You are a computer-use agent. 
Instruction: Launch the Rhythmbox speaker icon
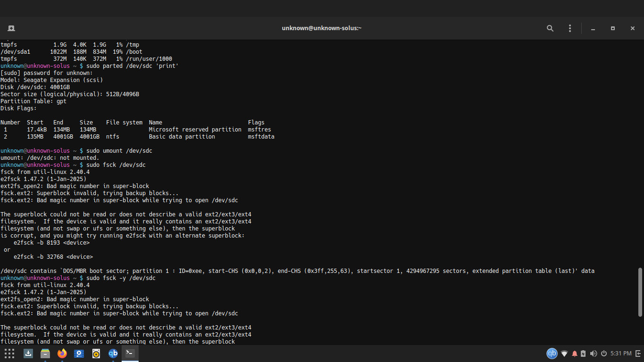[96, 354]
